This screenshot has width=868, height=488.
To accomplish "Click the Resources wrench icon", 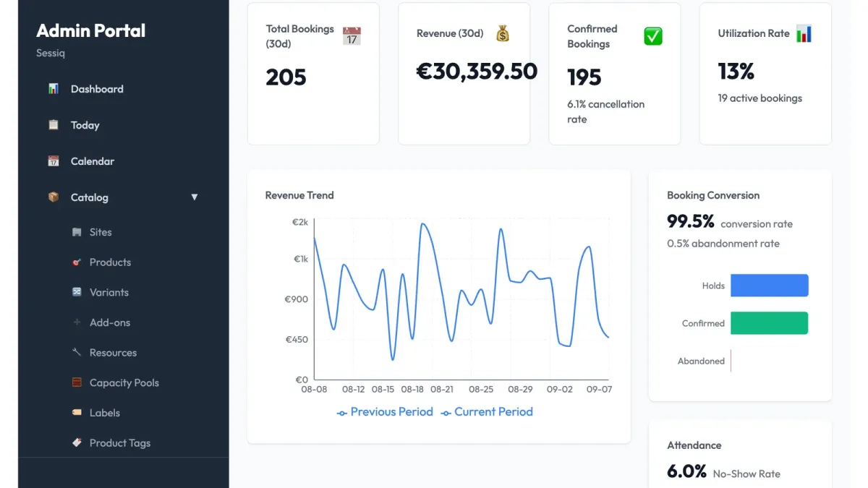I will [77, 353].
